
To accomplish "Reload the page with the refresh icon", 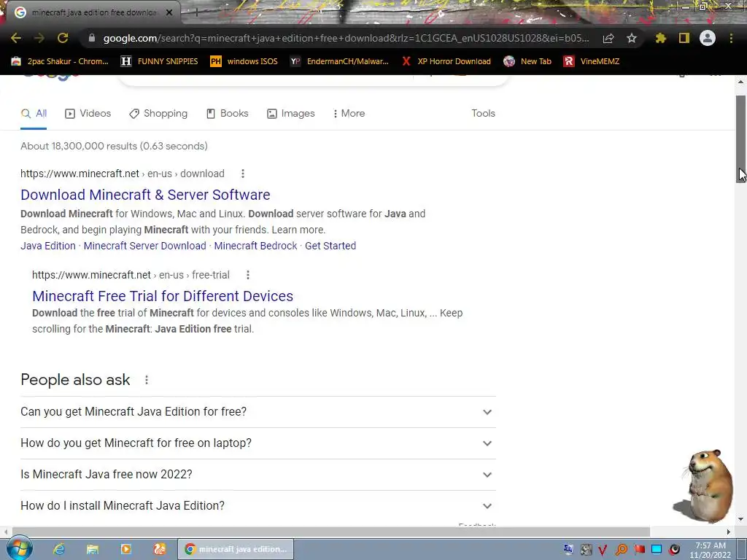I will [63, 38].
